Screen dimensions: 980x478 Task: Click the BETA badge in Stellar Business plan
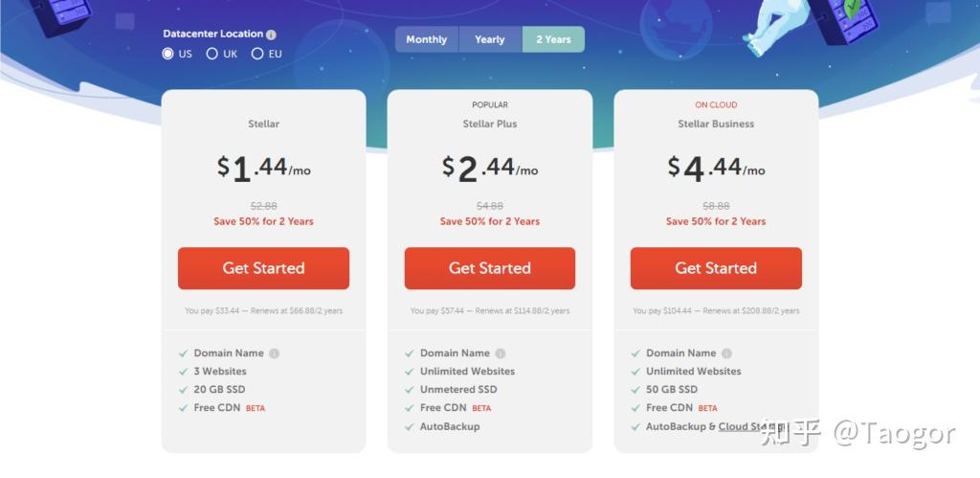pyautogui.click(x=707, y=408)
